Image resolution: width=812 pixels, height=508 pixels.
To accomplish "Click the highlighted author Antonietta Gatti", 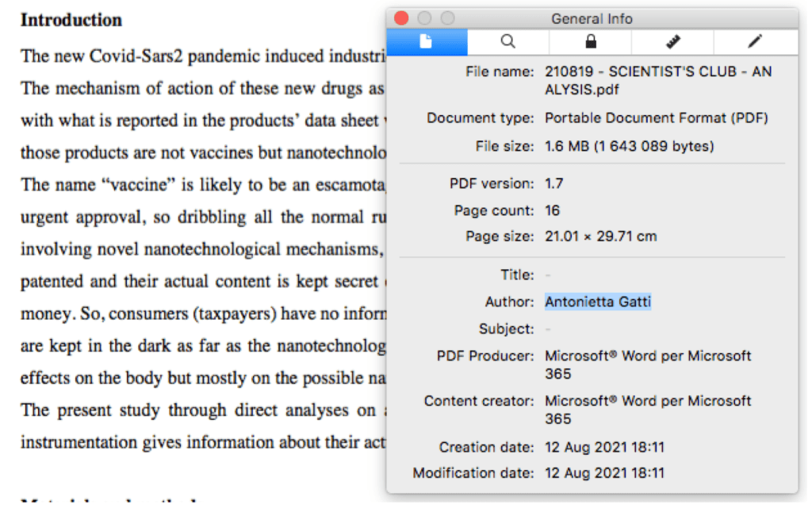I will [598, 302].
